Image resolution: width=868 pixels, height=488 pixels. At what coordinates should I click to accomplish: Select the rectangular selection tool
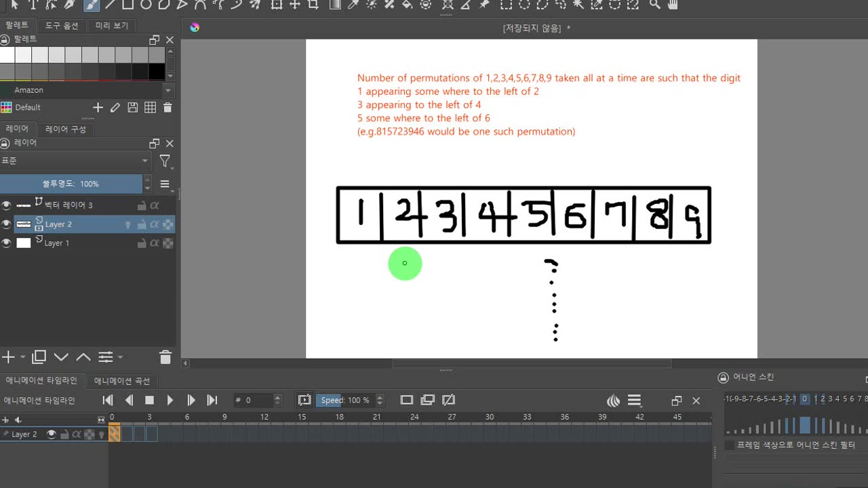[x=506, y=5]
